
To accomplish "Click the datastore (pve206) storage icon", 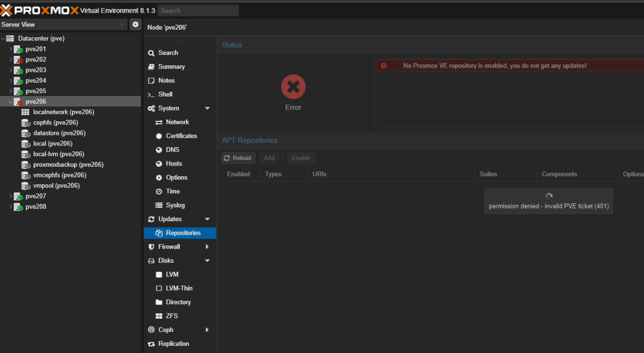I will (25, 133).
